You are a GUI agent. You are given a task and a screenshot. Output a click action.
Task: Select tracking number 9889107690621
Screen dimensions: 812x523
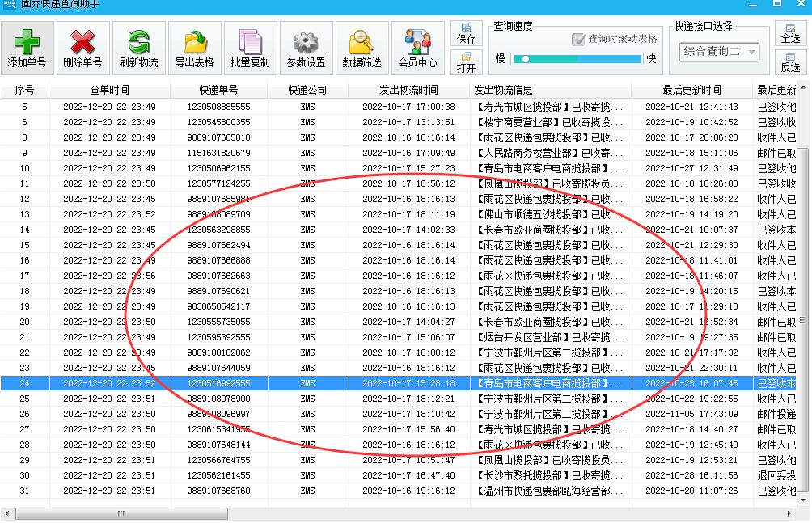(218, 292)
